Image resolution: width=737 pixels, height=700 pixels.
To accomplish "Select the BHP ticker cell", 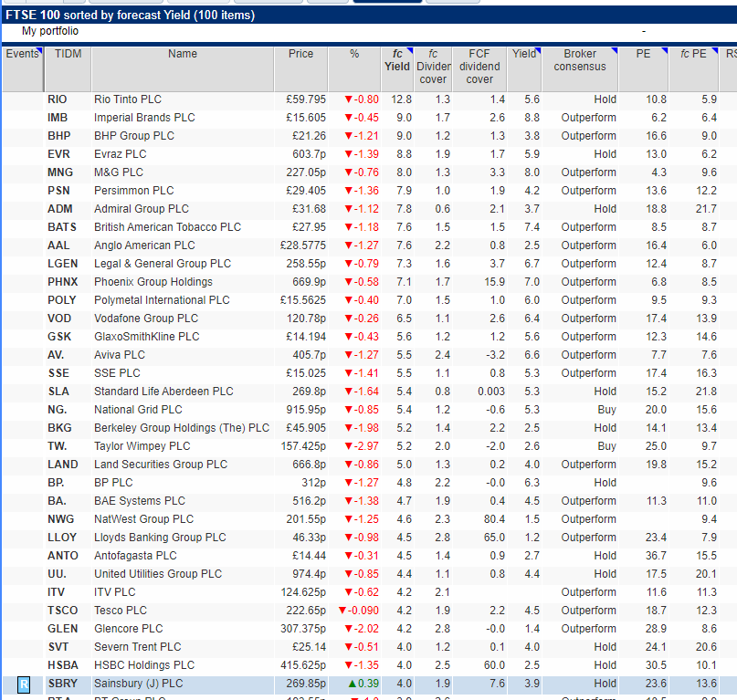I will pos(59,136).
